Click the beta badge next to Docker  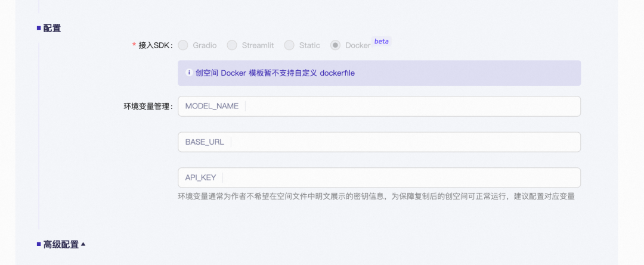coord(381,42)
